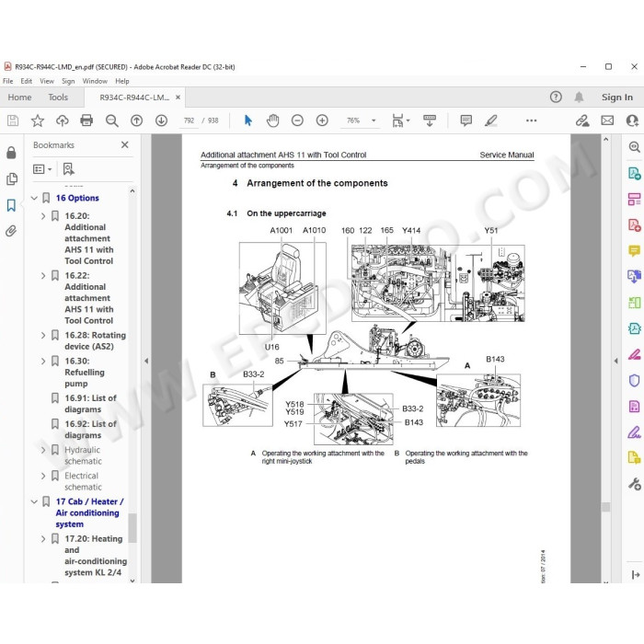Send file by email icon
Image resolution: width=644 pixels, height=644 pixels.
pyautogui.click(x=607, y=121)
